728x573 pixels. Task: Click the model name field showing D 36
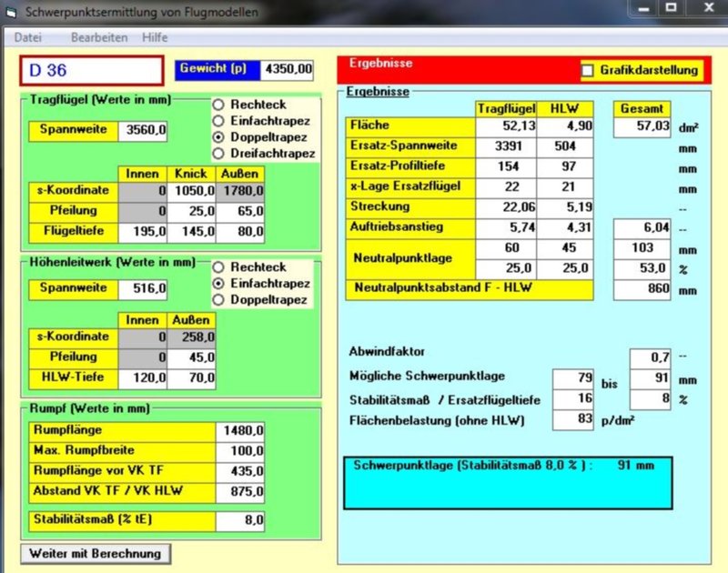click(91, 70)
